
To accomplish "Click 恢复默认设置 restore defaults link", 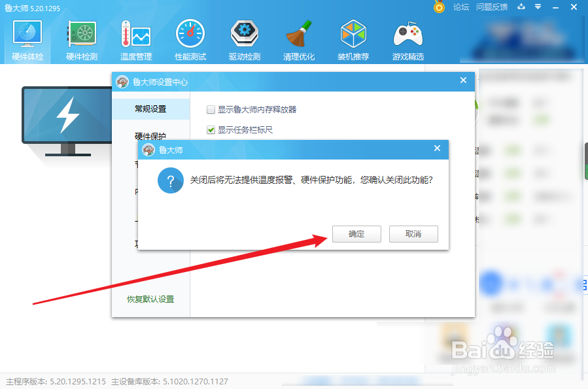I will tap(150, 299).
